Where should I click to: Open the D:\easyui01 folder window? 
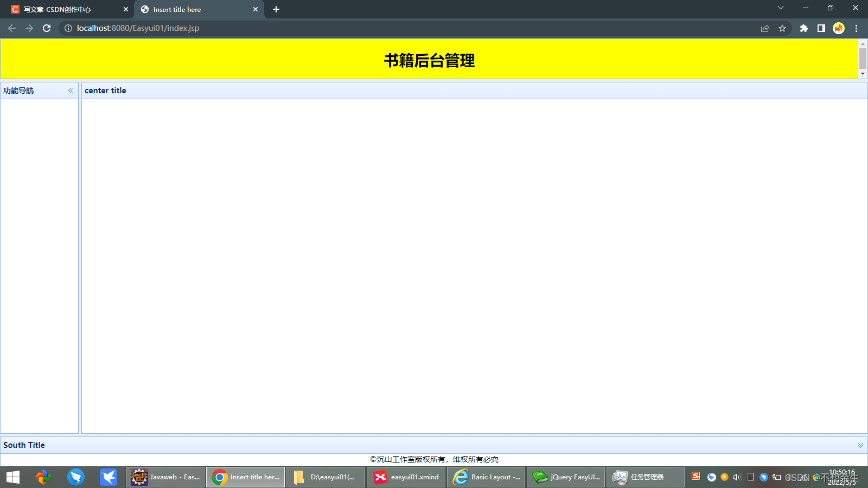(x=325, y=477)
